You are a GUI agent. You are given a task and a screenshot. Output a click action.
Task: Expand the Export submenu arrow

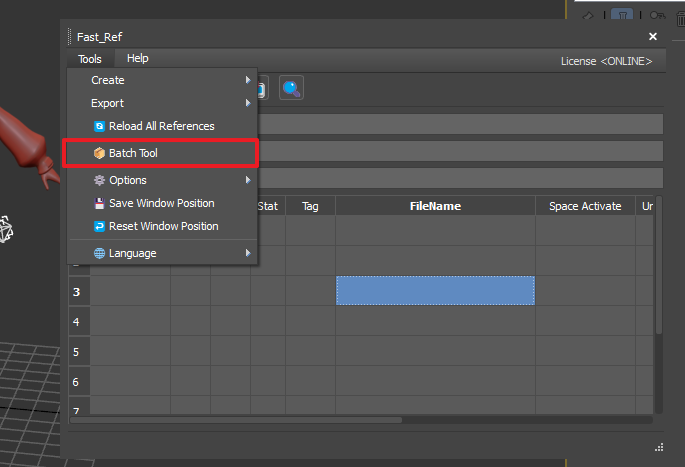[x=247, y=103]
